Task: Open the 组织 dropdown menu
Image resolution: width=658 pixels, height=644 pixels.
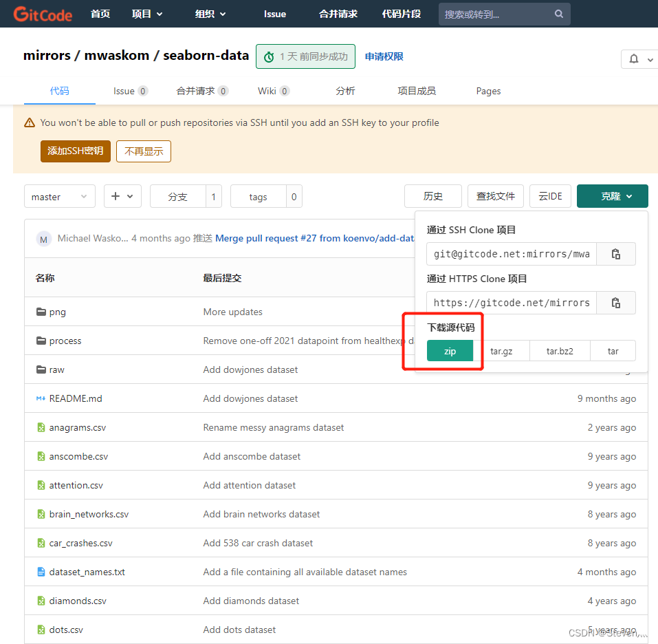Action: coord(210,14)
